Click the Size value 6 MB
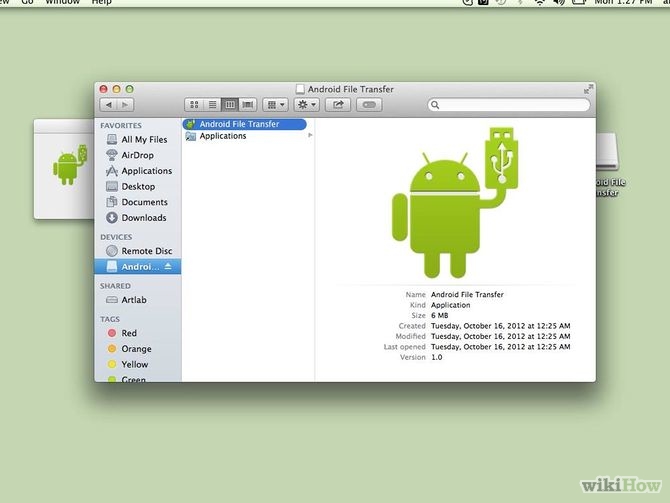670x503 pixels. point(440,315)
